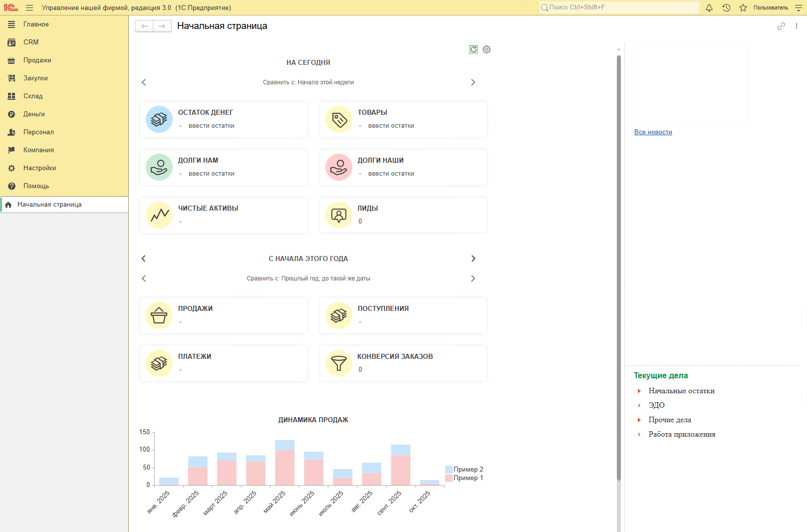Viewport: 807px width, 532px height.
Task: Open the Все новости link
Action: [653, 132]
